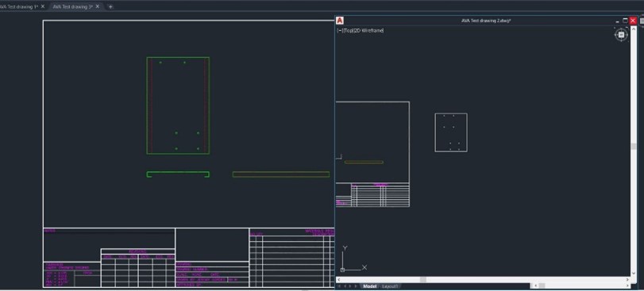Maximize the AVA Test drawing 2 window
This screenshot has width=644, height=291.
[625, 21]
